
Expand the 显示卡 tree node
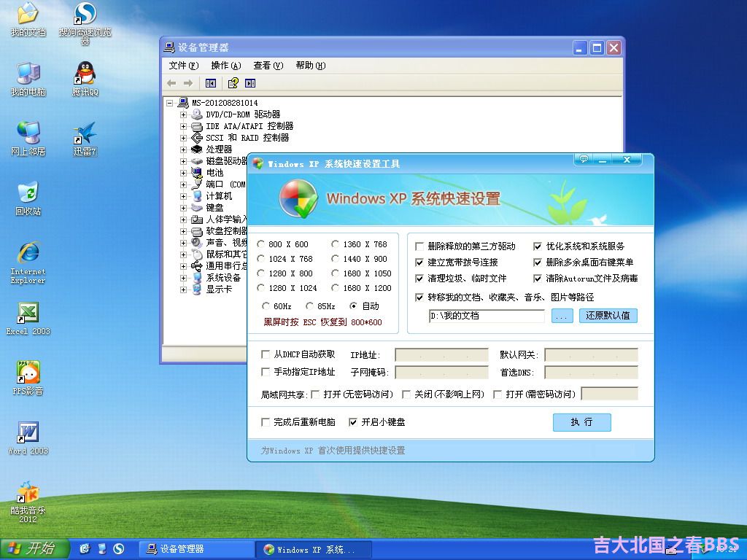coord(183,289)
